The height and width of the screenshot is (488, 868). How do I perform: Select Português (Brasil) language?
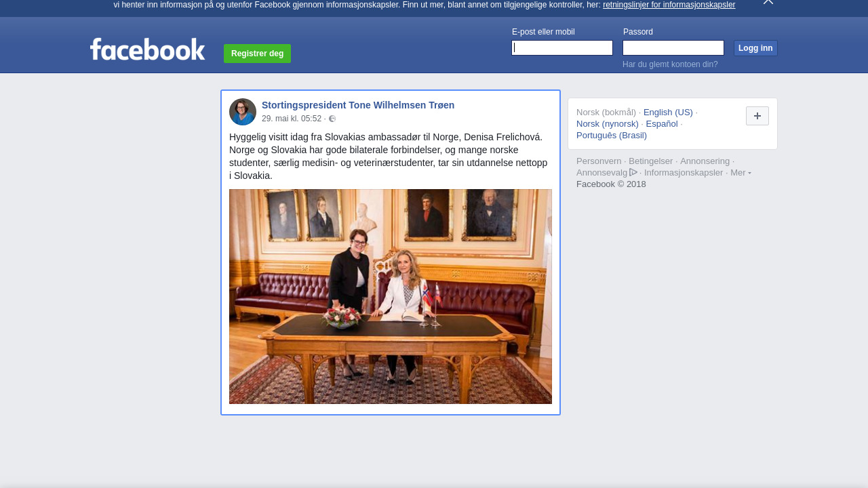[x=612, y=136]
